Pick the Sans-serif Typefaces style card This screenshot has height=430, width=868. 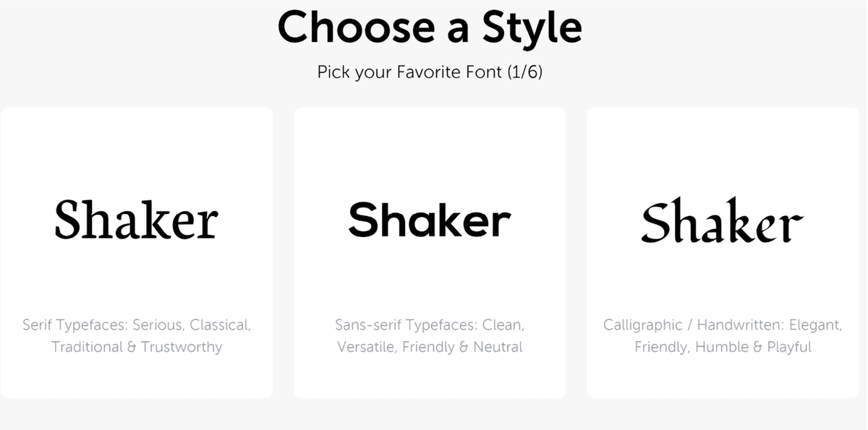(430, 159)
